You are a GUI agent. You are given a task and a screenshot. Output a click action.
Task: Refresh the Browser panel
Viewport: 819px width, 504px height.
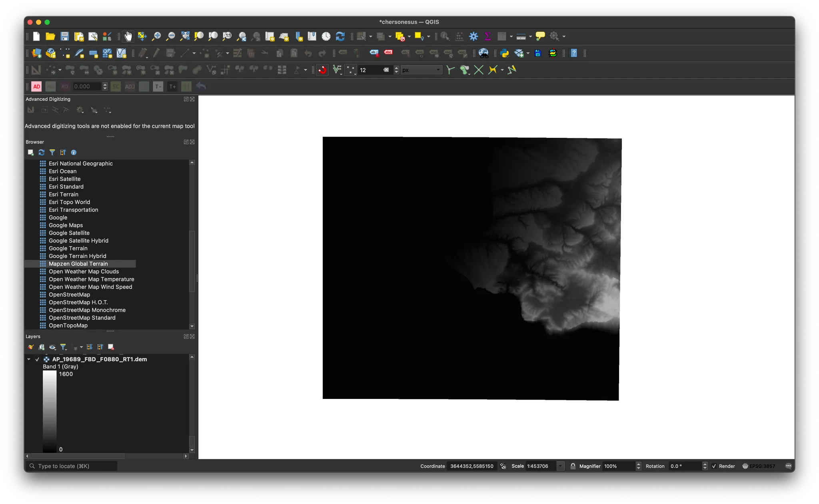41,152
